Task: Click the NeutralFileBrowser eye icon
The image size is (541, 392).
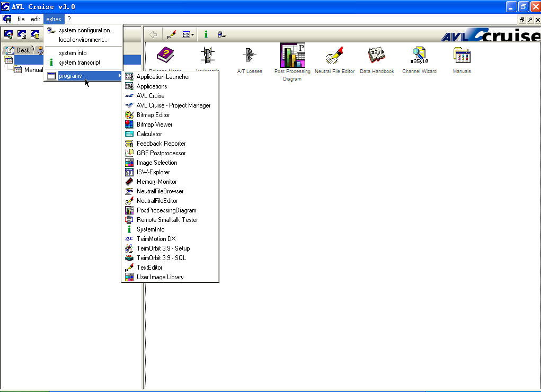Action: (129, 191)
